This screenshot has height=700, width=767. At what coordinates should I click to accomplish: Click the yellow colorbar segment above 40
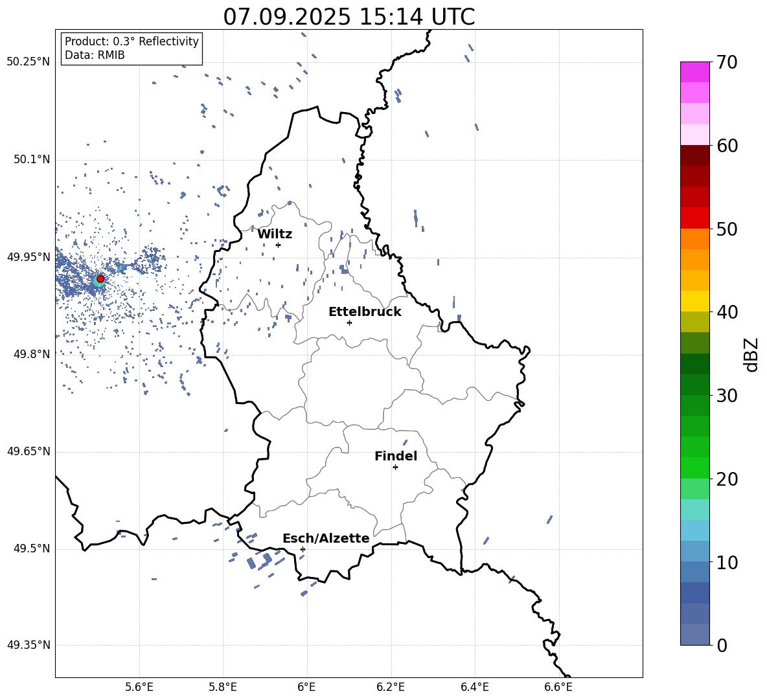pyautogui.click(x=694, y=301)
